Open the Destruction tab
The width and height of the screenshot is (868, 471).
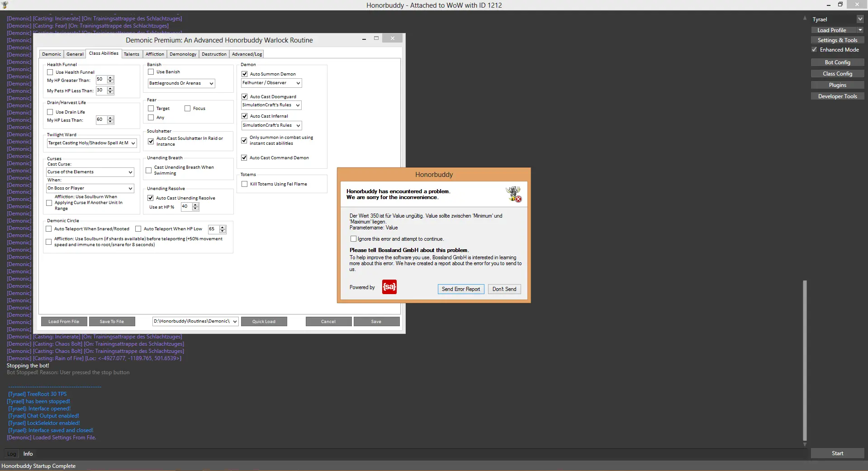(214, 54)
